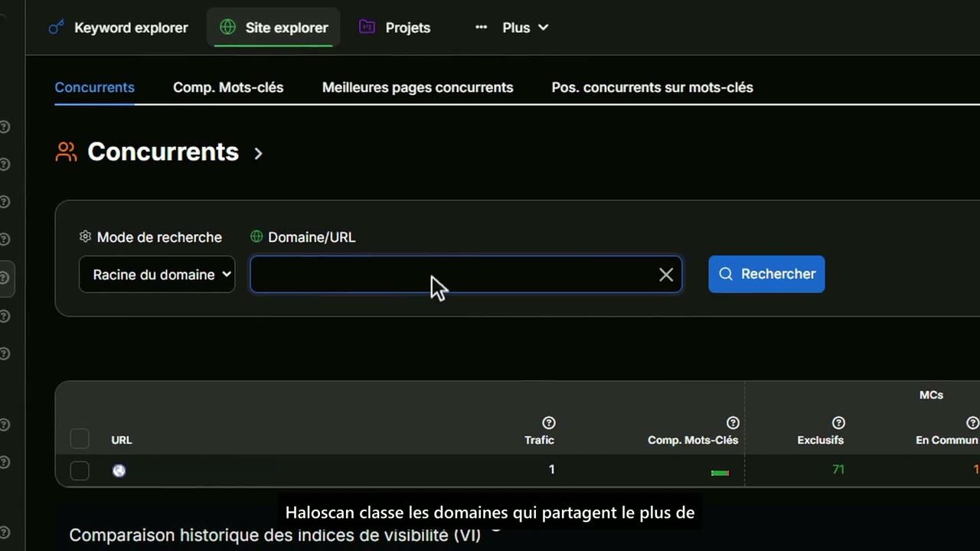Go to Pos. concurrents sur mots-clés tab

(x=652, y=87)
